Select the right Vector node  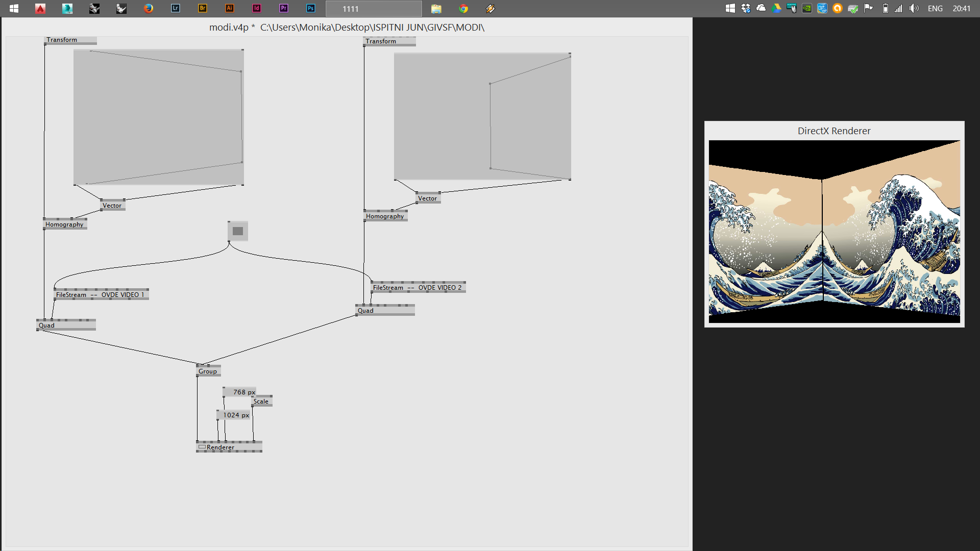point(428,198)
